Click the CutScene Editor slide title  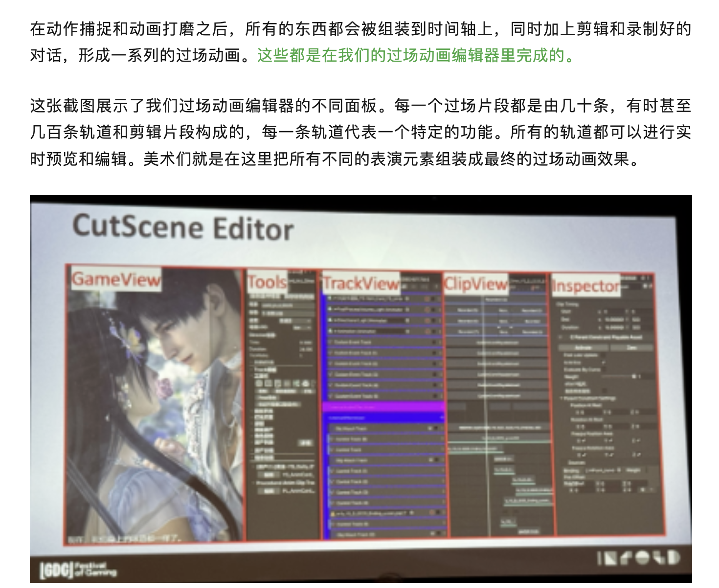pos(183,227)
